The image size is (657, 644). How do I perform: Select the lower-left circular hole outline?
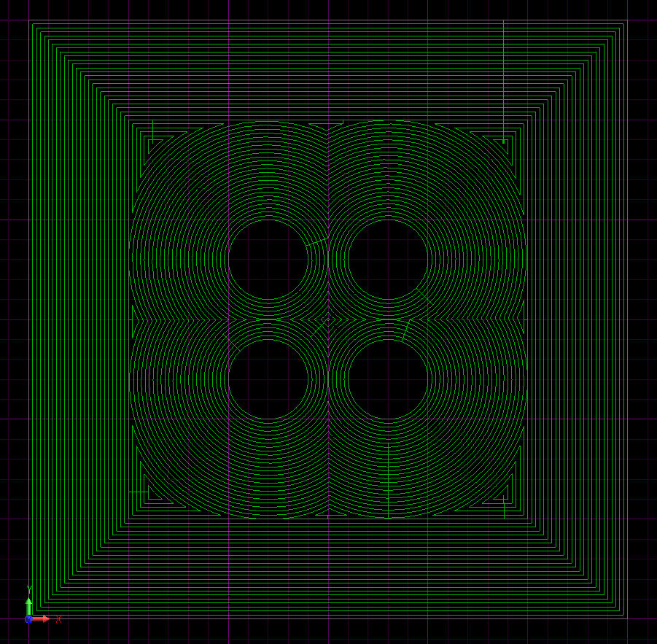coord(268,379)
